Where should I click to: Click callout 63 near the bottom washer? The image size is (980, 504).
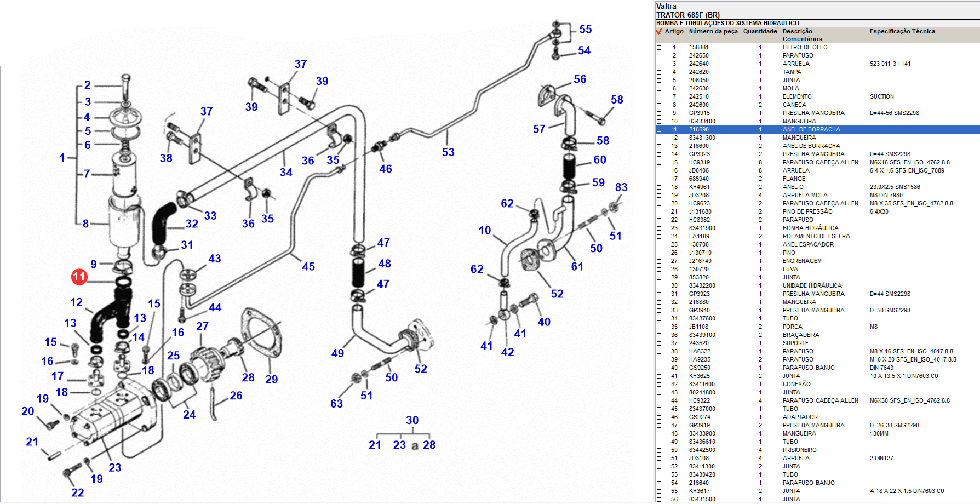pos(336,404)
